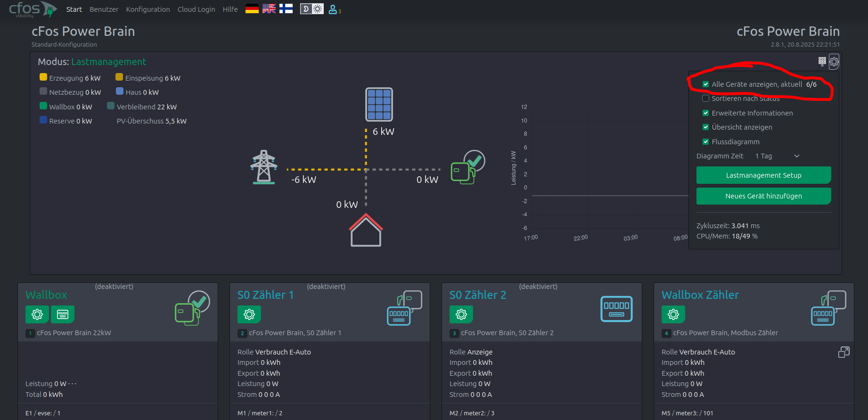Open Wallbox tile settings gear
Screen dimensions: 868x420
pos(37,314)
